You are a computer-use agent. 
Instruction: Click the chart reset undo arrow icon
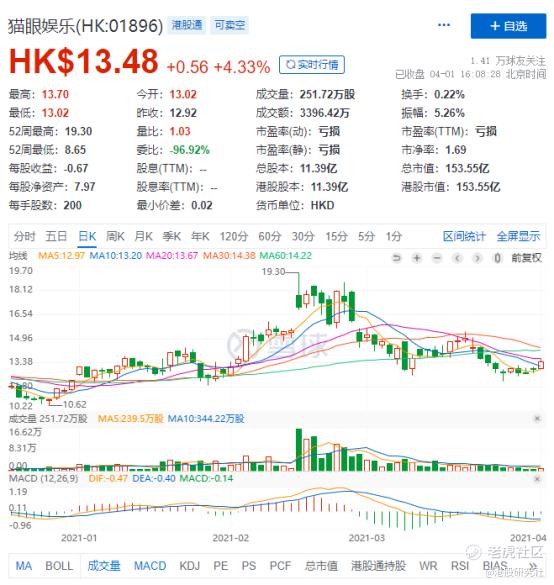(397, 258)
